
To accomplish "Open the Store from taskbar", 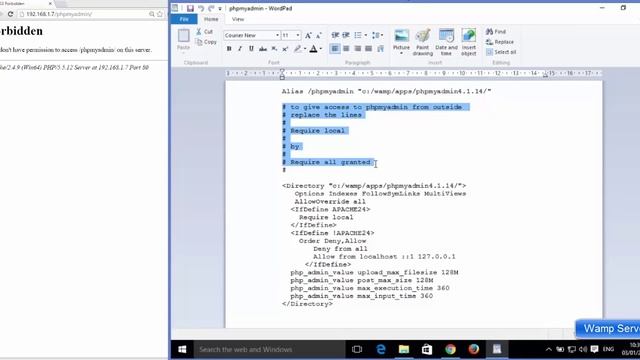I will pos(427,349).
